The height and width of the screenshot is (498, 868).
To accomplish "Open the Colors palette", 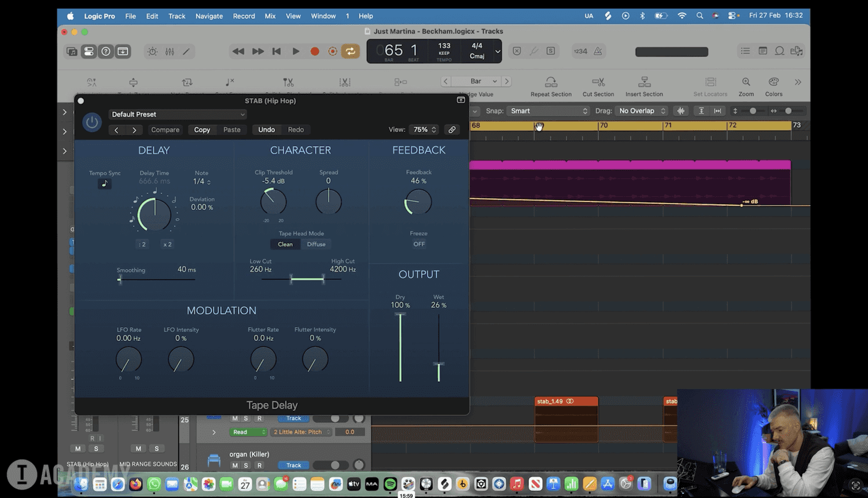I will pyautogui.click(x=773, y=82).
